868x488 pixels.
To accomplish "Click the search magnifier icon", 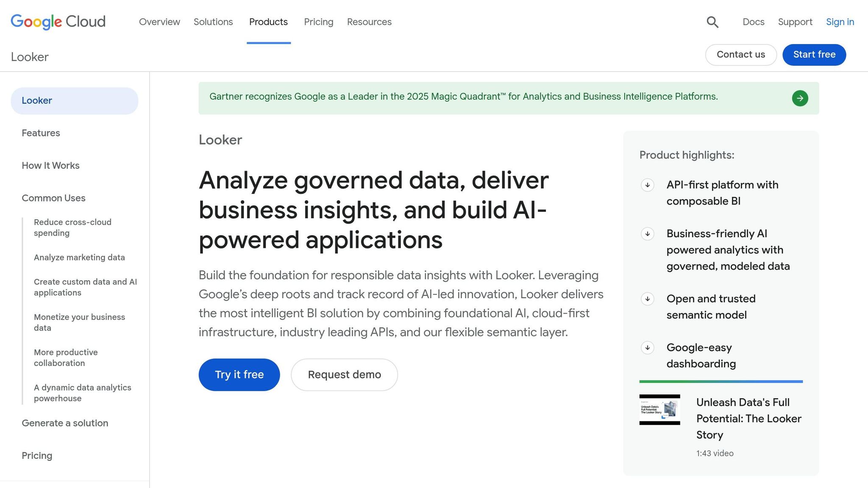I will click(712, 22).
